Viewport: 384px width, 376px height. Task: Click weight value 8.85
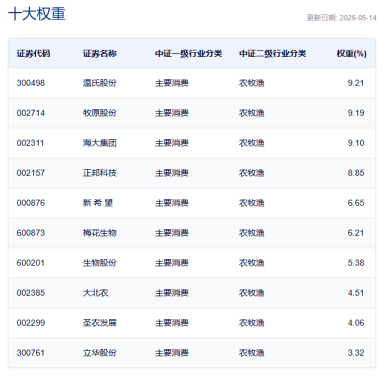tap(356, 173)
